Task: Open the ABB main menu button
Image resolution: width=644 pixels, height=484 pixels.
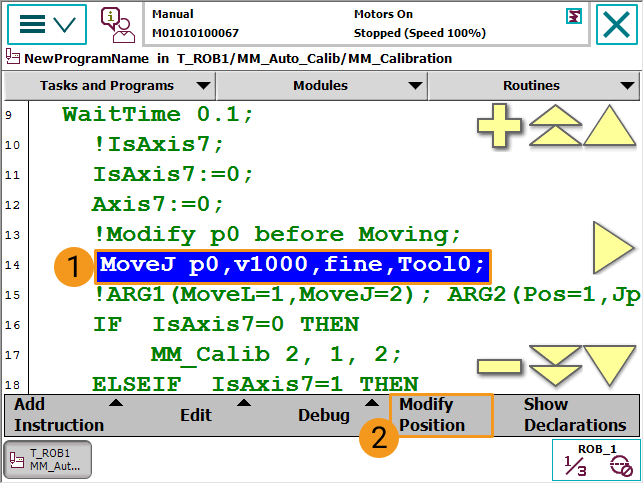Action: pos(47,25)
